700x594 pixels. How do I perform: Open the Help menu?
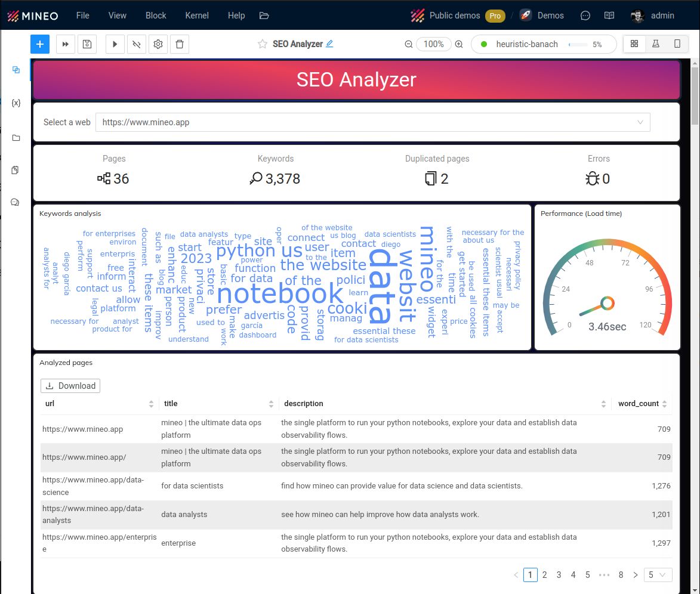(236, 16)
